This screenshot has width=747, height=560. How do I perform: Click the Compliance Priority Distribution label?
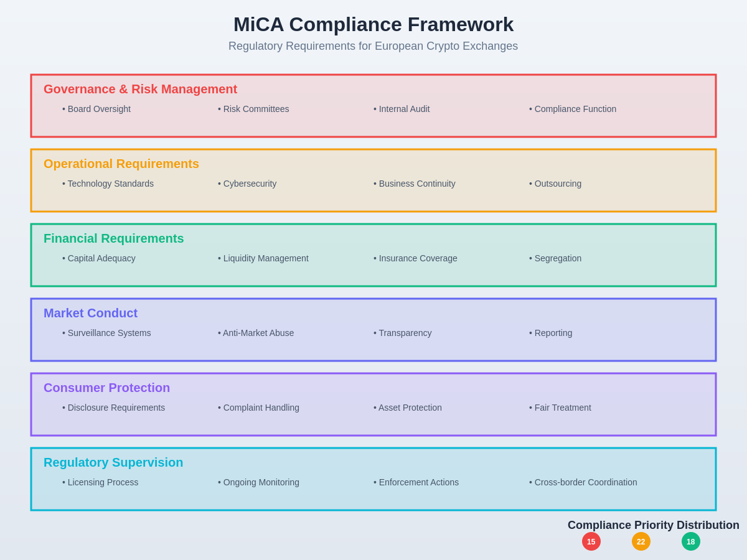(654, 525)
